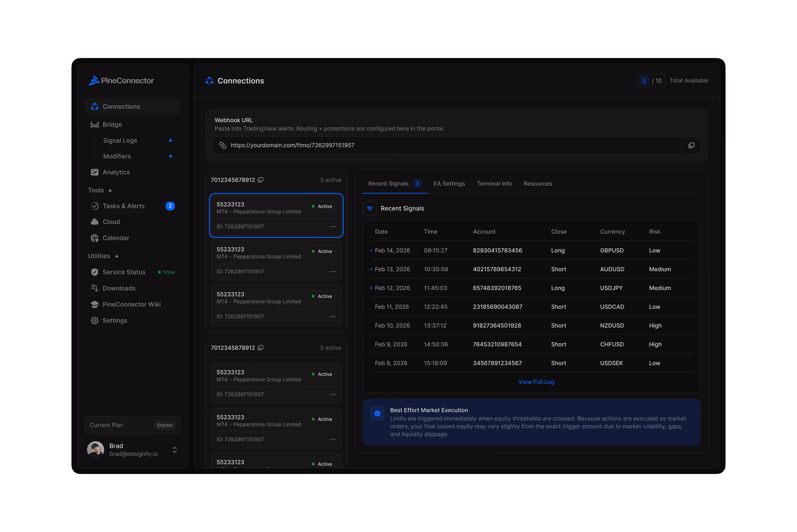Click the time 15:18:09
This screenshot has height=532, width=797.
click(x=435, y=363)
